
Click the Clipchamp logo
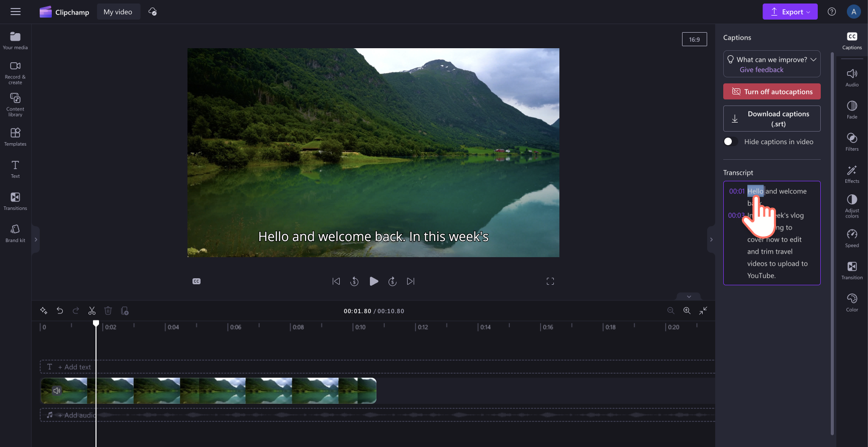(64, 12)
